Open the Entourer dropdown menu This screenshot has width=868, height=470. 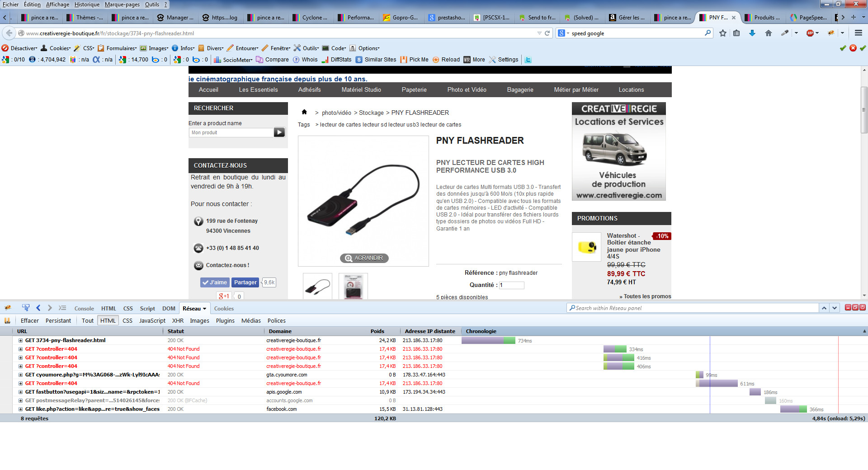(243, 48)
